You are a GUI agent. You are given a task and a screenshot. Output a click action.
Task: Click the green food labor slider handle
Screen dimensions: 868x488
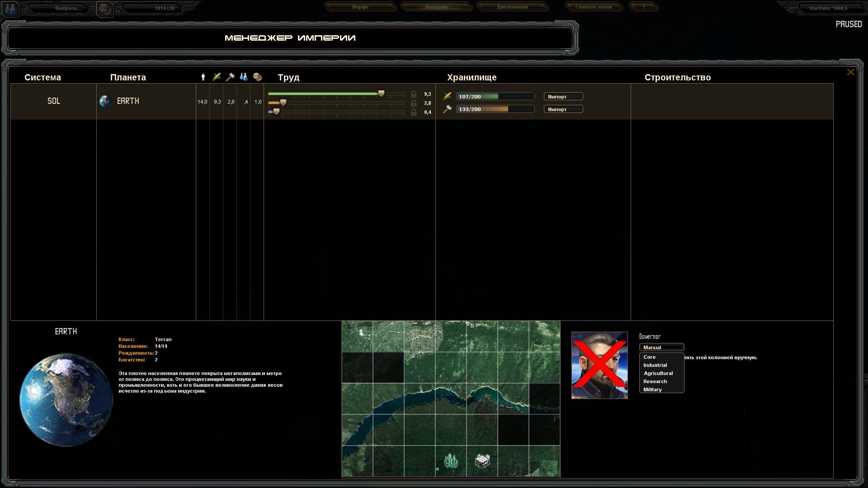pyautogui.click(x=381, y=94)
